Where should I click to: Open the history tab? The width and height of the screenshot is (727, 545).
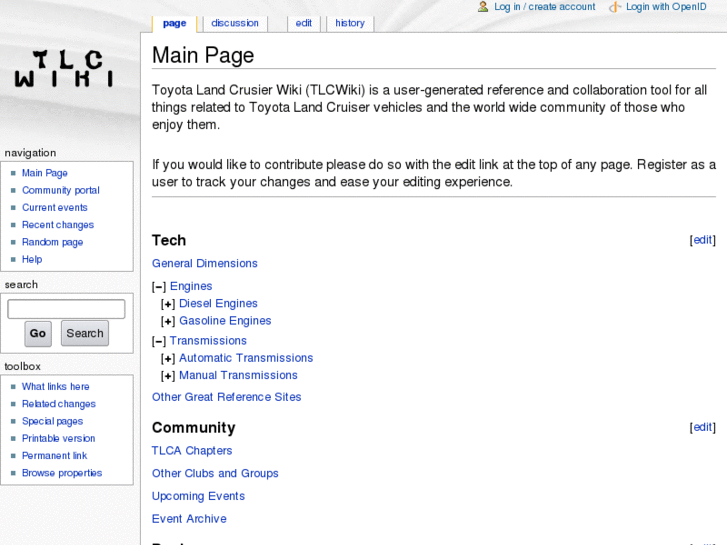pyautogui.click(x=350, y=24)
